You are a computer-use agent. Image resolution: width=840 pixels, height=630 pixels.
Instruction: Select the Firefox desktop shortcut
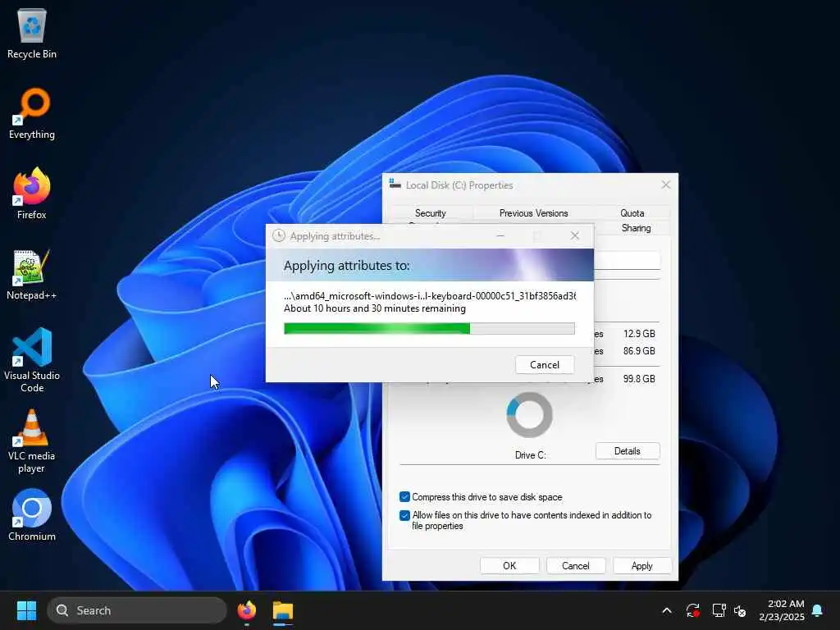(32, 194)
